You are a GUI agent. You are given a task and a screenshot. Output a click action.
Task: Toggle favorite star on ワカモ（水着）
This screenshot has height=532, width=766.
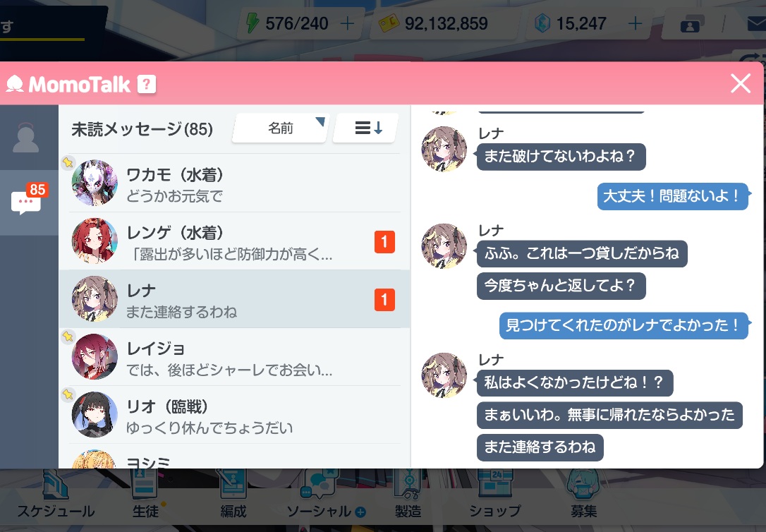(68, 162)
